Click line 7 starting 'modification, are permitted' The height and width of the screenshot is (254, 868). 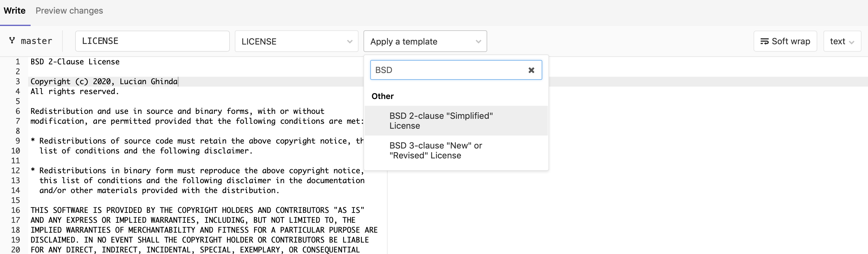pos(197,121)
